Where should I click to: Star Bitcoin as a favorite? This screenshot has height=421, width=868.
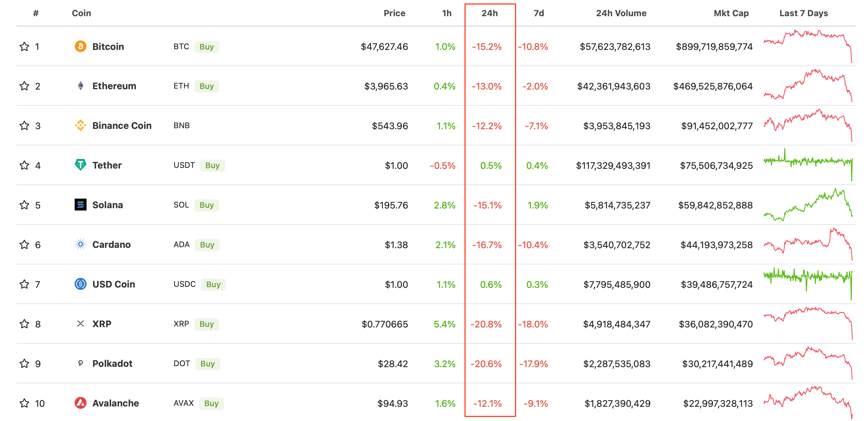tap(24, 46)
